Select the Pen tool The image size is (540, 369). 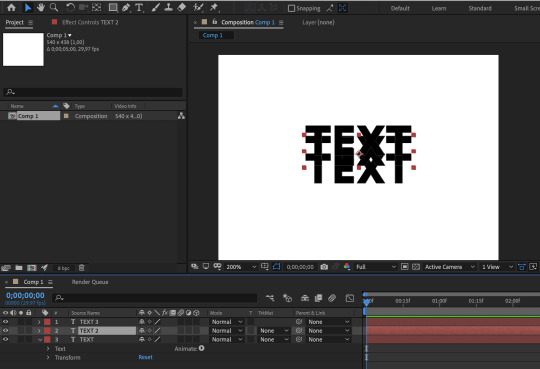(x=126, y=7)
